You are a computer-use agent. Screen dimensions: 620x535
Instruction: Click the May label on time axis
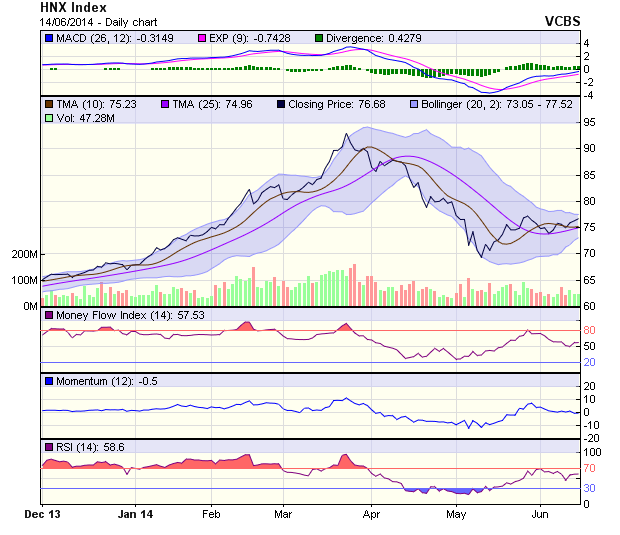(x=456, y=516)
